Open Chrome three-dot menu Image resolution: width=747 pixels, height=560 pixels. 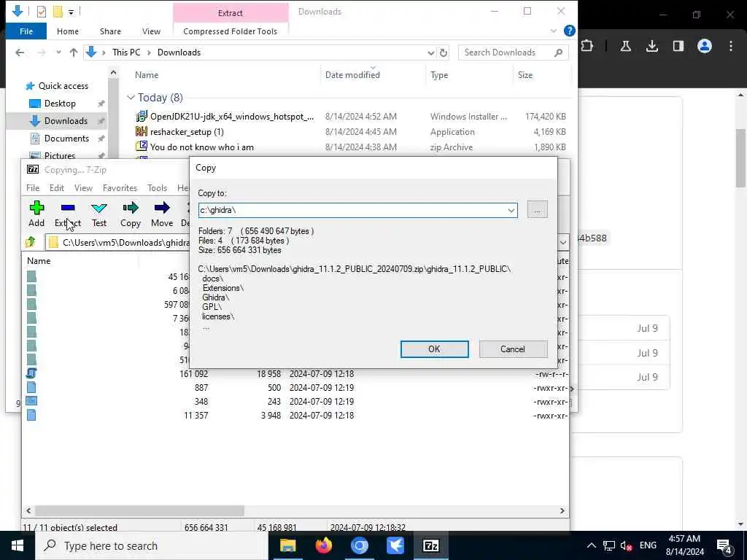(731, 46)
